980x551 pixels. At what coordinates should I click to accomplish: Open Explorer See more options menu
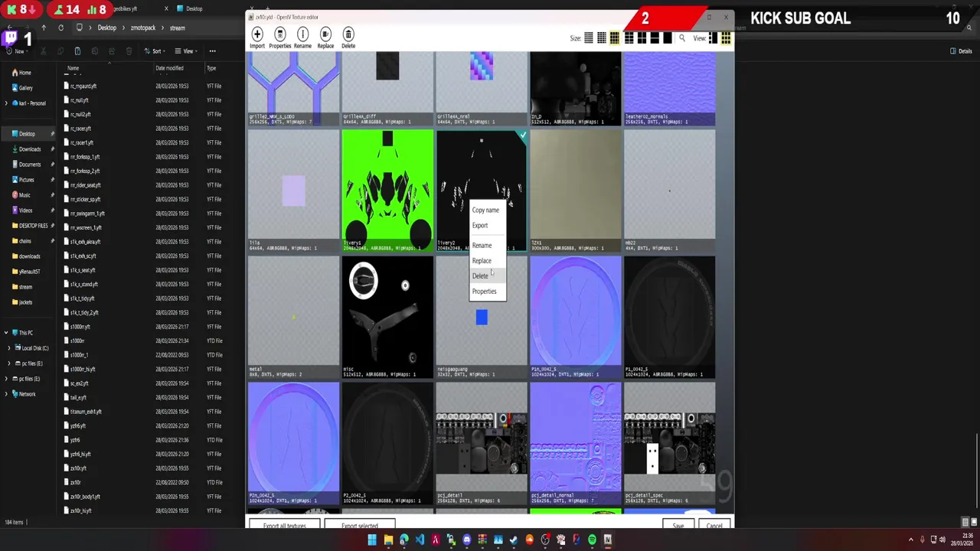pyautogui.click(x=212, y=51)
